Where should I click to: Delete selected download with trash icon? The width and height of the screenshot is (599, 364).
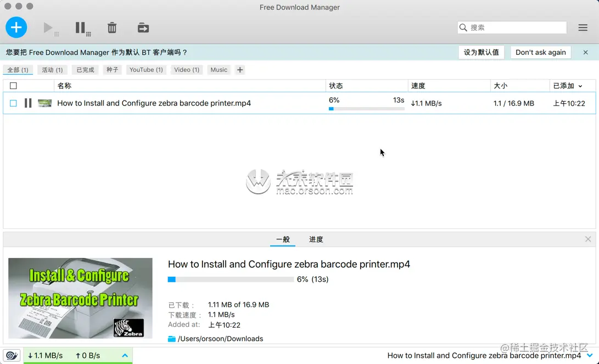click(x=112, y=28)
